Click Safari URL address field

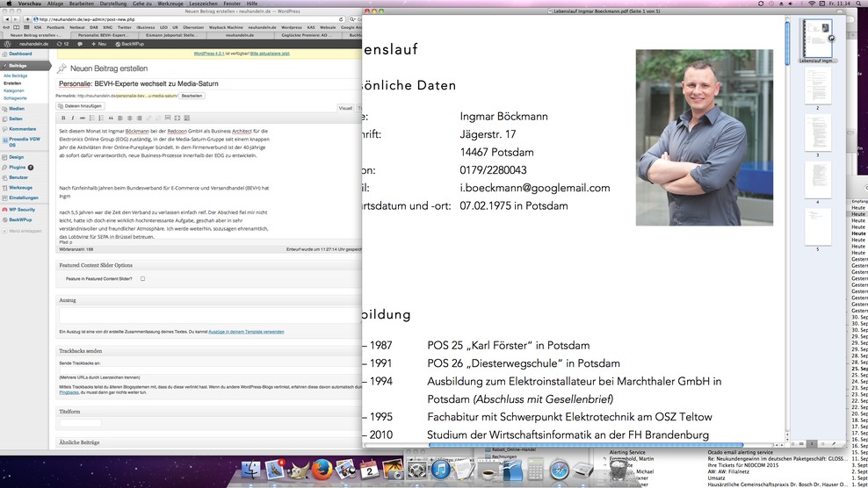pyautogui.click(x=188, y=19)
